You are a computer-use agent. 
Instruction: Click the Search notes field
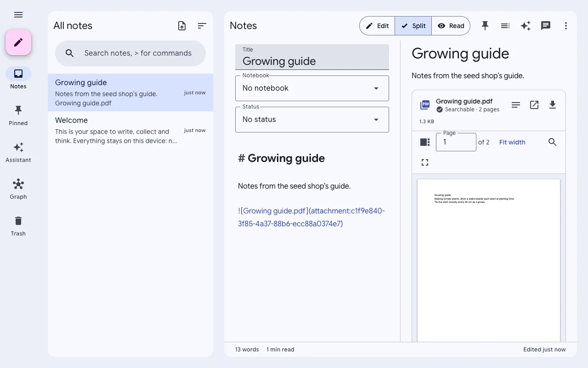130,53
